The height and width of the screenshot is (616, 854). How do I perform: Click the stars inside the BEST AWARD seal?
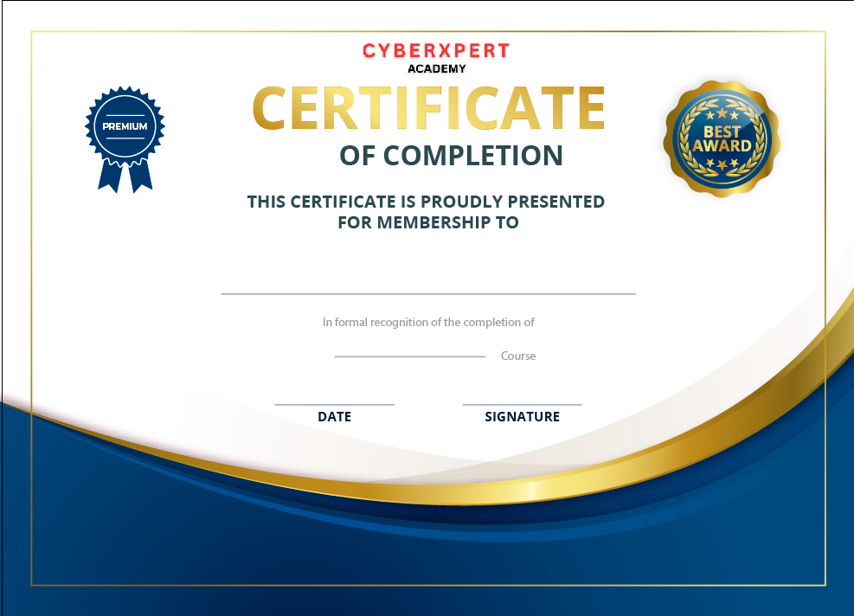722,115
